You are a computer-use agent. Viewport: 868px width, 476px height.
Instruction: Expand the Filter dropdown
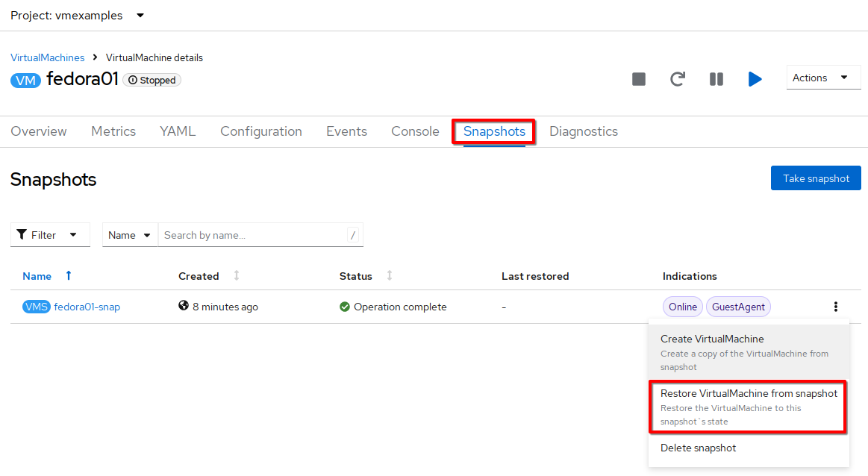pyautogui.click(x=50, y=235)
